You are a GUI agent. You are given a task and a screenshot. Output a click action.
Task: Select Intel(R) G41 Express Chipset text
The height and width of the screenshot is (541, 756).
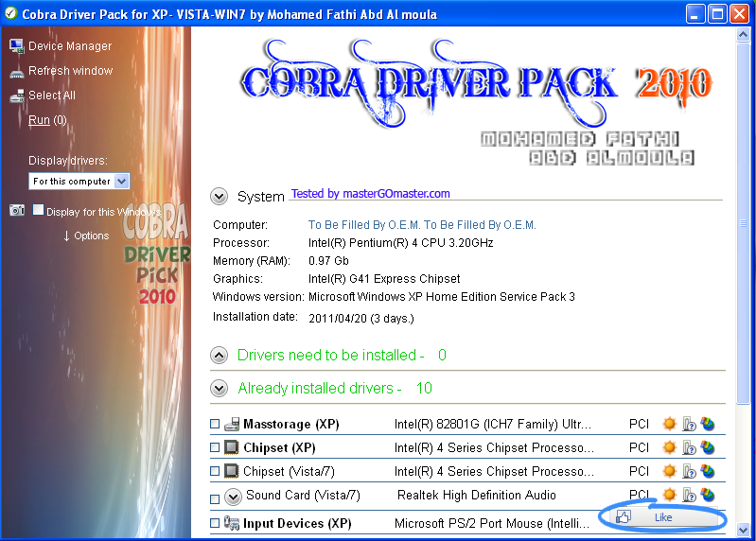pos(384,279)
